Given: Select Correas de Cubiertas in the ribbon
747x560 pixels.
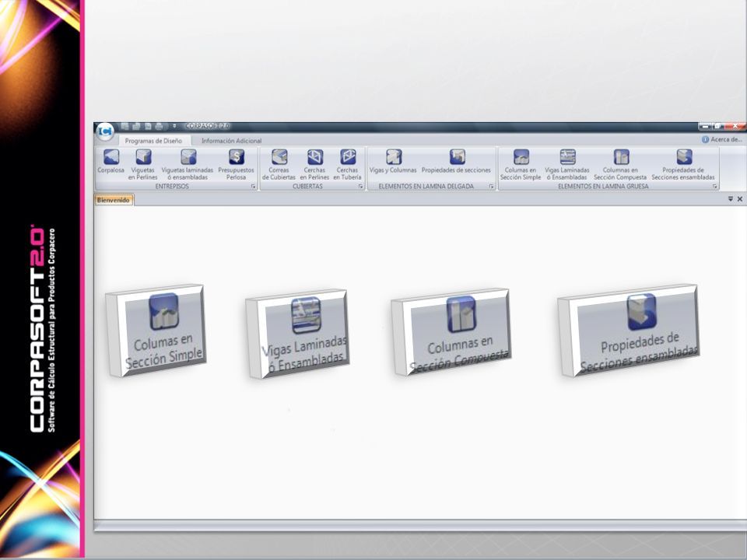Looking at the screenshot, I should [279, 164].
